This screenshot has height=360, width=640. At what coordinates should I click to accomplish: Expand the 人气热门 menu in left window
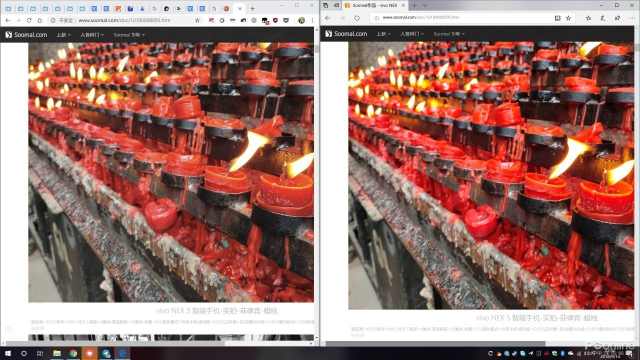92,35
